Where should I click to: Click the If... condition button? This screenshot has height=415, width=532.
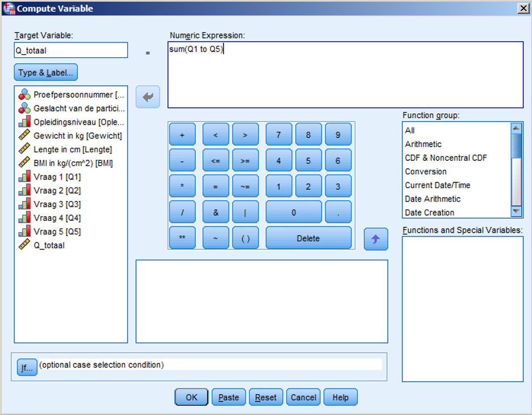[27, 367]
